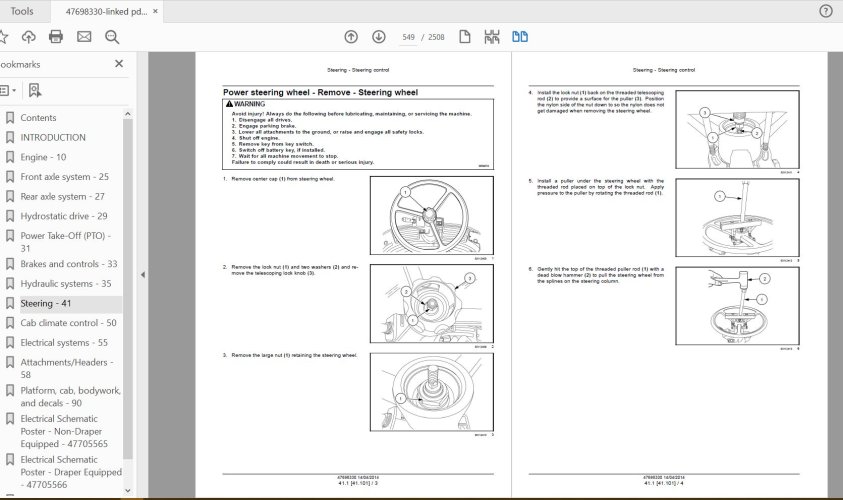Click the find bookmark icon
Viewport: 843px width, 500px height.
[35, 90]
